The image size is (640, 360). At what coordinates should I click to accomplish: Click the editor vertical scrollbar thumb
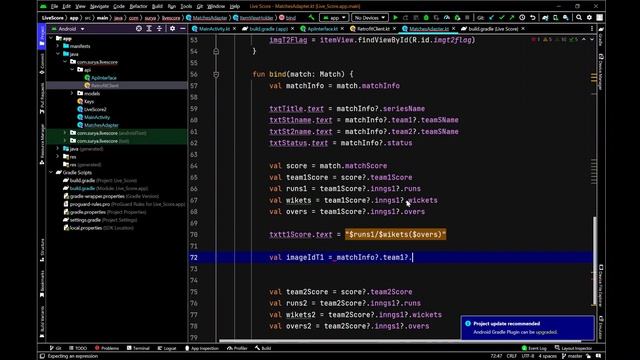click(x=595, y=260)
